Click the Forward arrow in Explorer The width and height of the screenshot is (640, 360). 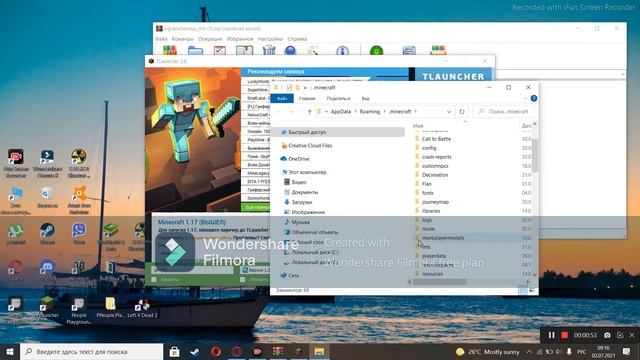(x=291, y=111)
